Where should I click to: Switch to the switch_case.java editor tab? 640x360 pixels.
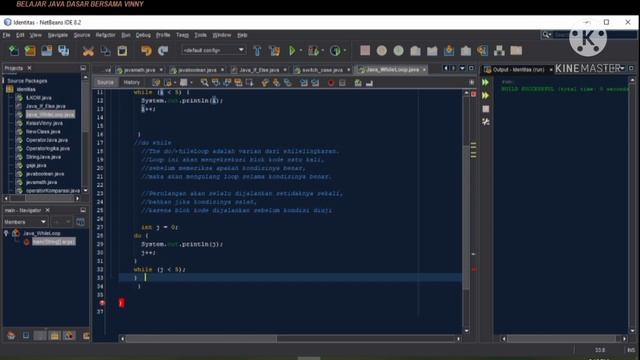[322, 70]
